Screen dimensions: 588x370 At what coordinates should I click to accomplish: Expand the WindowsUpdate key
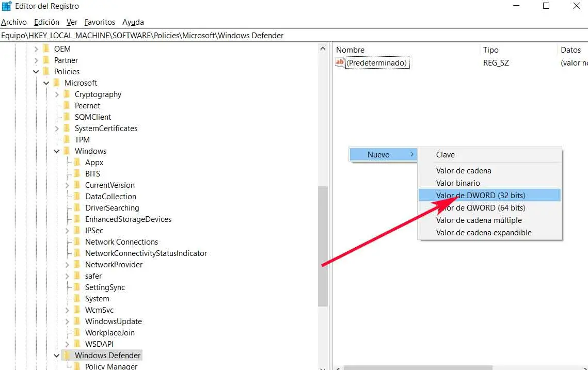[x=67, y=321]
